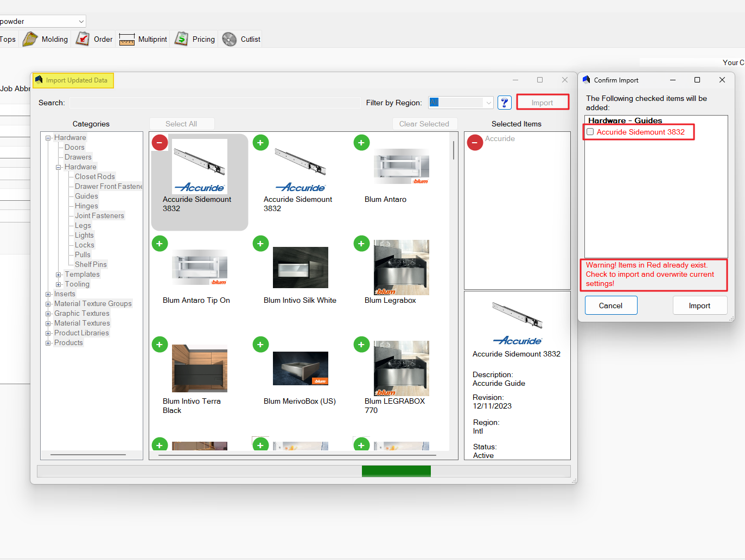Click Select All above the item grid
Viewport: 745px width, 560px height.
tap(181, 124)
